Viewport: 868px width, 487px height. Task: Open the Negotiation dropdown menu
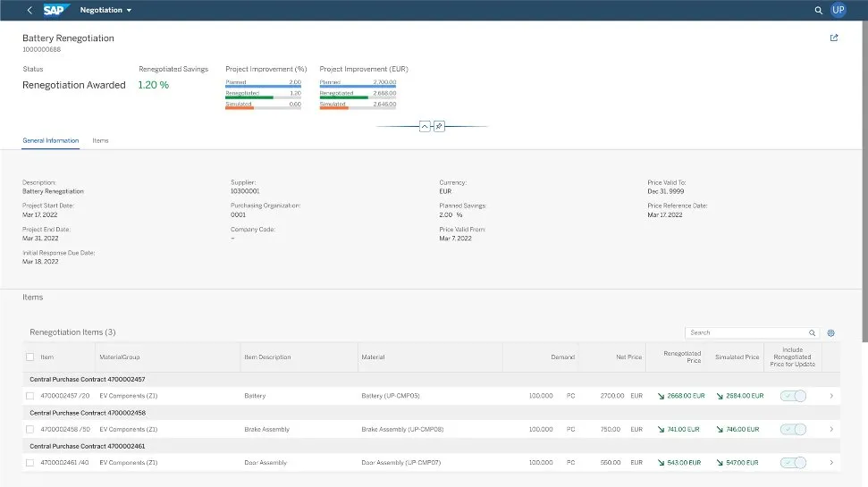[113, 10]
